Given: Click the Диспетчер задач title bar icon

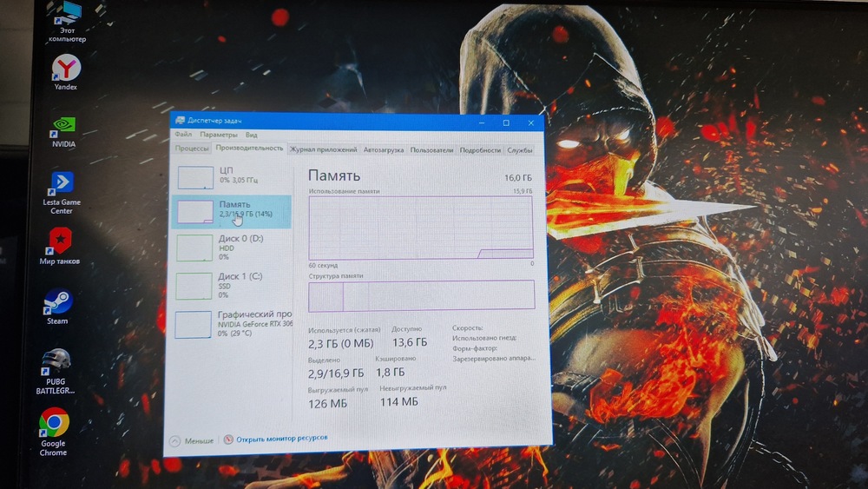Looking at the screenshot, I should (180, 120).
